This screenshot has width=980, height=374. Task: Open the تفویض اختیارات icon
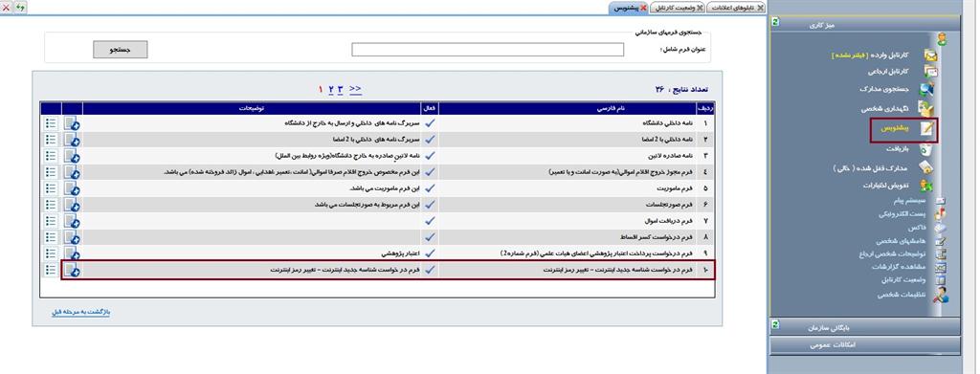(x=927, y=186)
